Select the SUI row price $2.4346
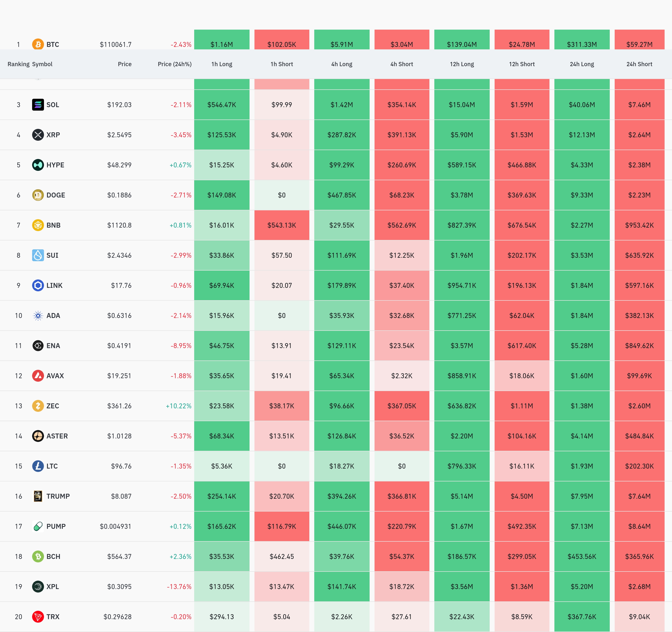The width and height of the screenshot is (672, 632). [x=119, y=255]
